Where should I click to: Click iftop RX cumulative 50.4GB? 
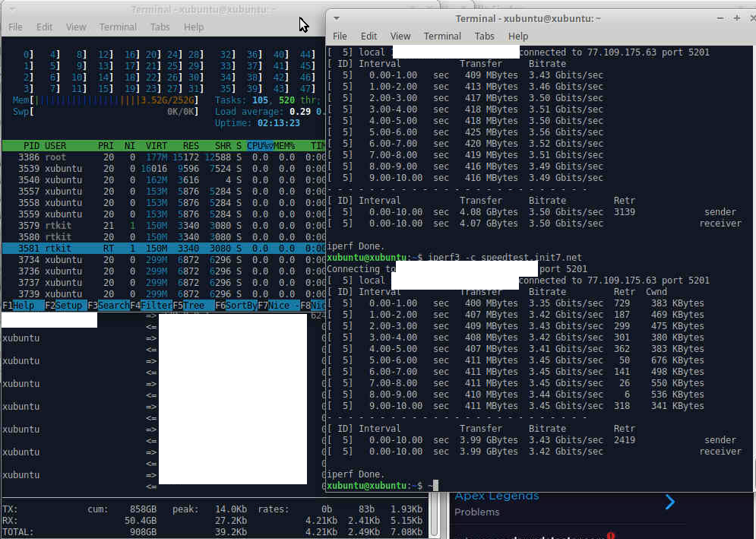point(141,521)
